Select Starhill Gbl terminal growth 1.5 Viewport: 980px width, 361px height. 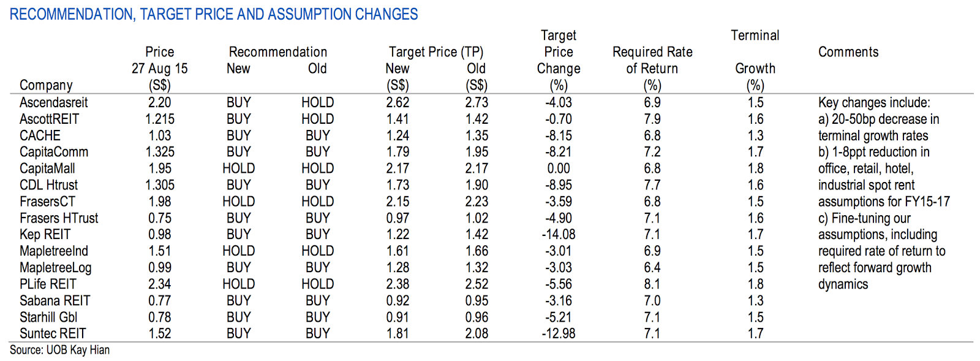[x=755, y=317]
